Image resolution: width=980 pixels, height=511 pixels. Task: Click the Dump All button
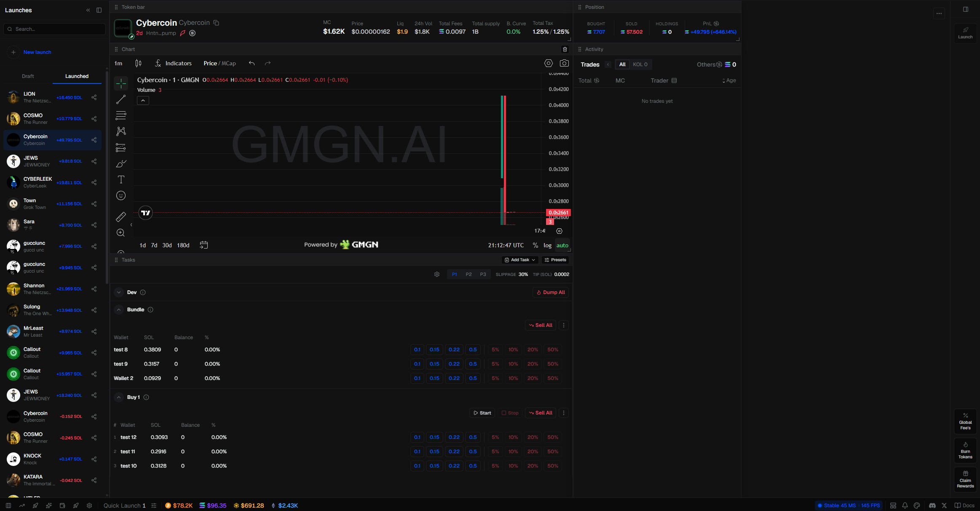tap(551, 292)
